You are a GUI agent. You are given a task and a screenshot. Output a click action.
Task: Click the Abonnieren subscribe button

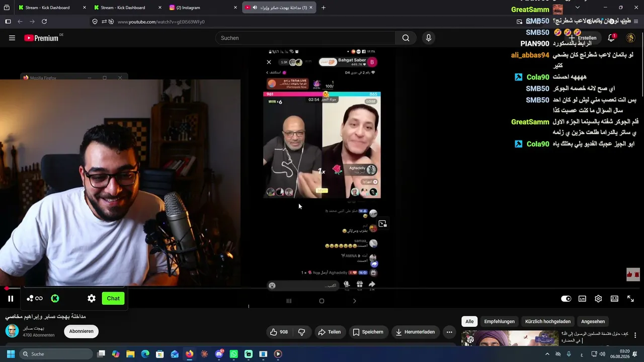(81, 331)
